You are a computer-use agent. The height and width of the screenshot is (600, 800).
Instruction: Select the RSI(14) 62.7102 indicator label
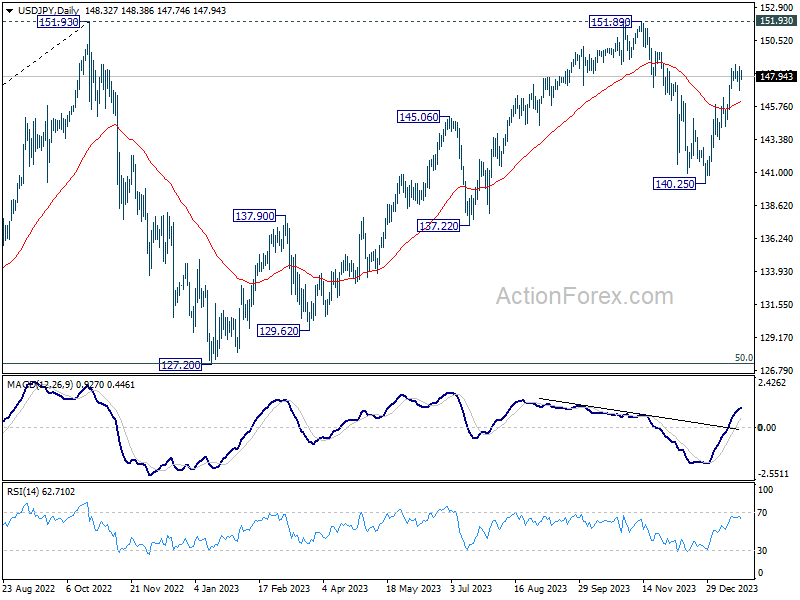click(x=41, y=492)
